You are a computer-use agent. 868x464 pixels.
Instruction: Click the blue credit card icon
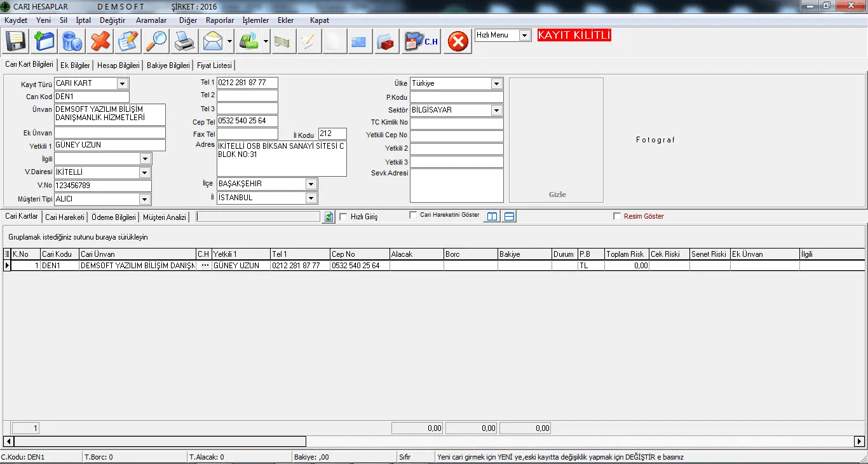(358, 41)
